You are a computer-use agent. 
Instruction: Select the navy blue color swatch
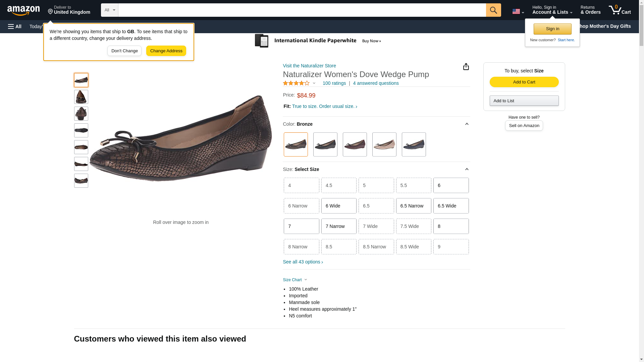point(414,144)
